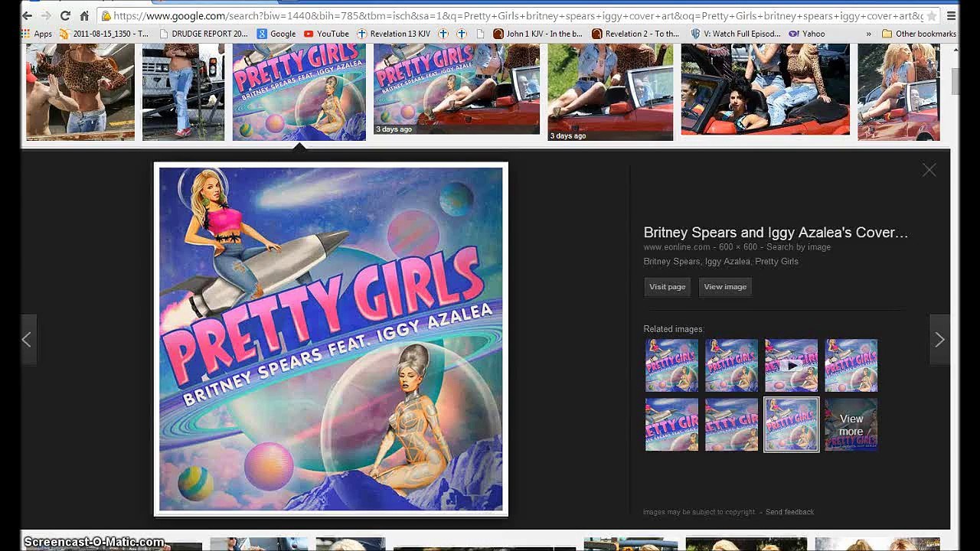Click the Visit page button
The image size is (980, 551).
[x=667, y=287]
